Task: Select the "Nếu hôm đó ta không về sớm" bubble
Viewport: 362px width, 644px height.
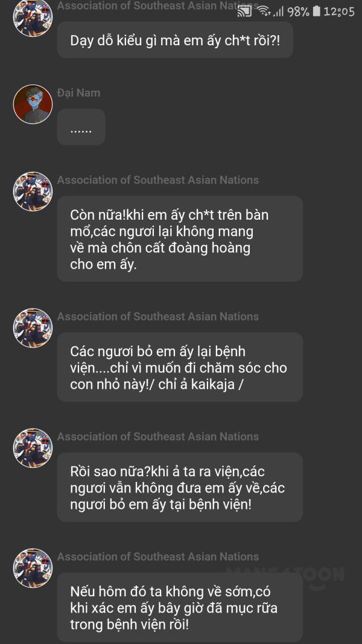Action: (180, 607)
